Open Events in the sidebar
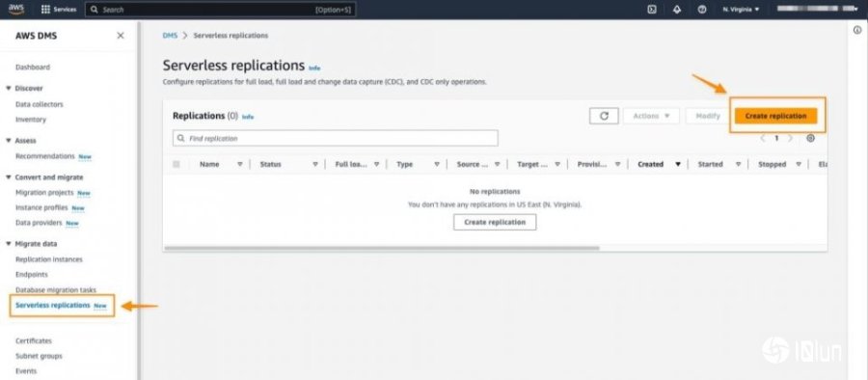The image size is (868, 380). (x=26, y=371)
